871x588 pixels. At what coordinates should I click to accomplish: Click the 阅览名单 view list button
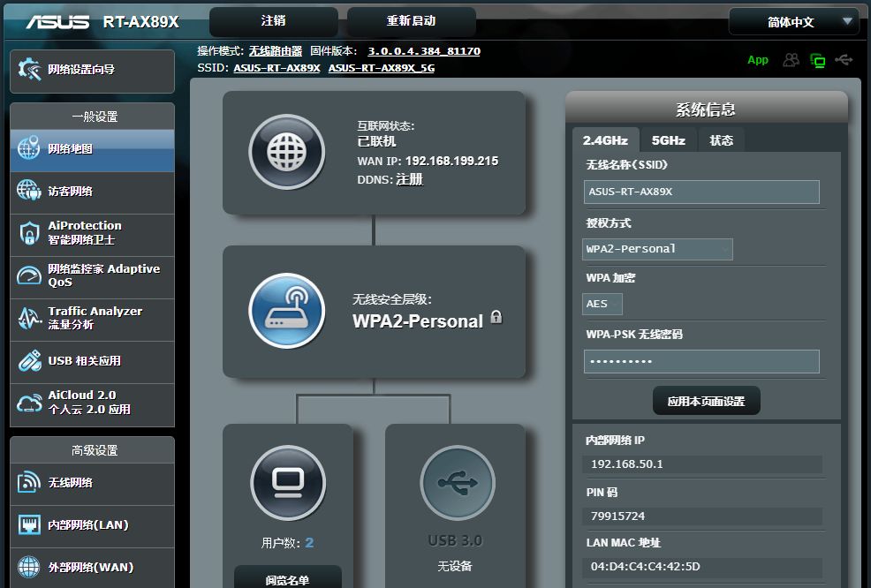click(x=288, y=579)
